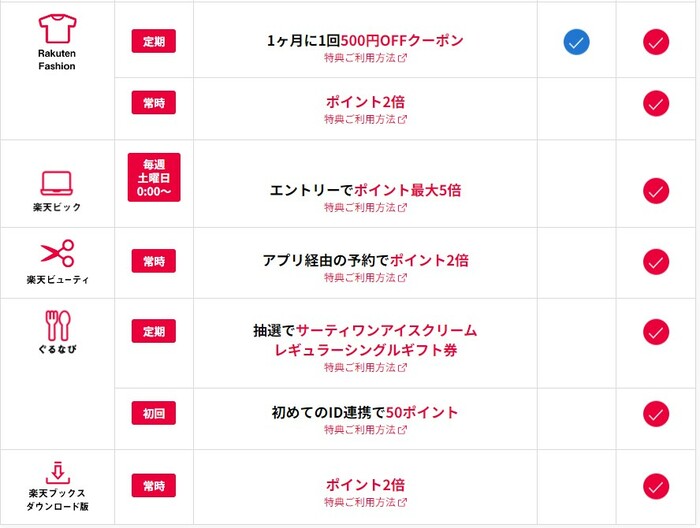Open 特典ご利用方法 under サーティワン gift ticket
700x528 pixels.
(365, 368)
